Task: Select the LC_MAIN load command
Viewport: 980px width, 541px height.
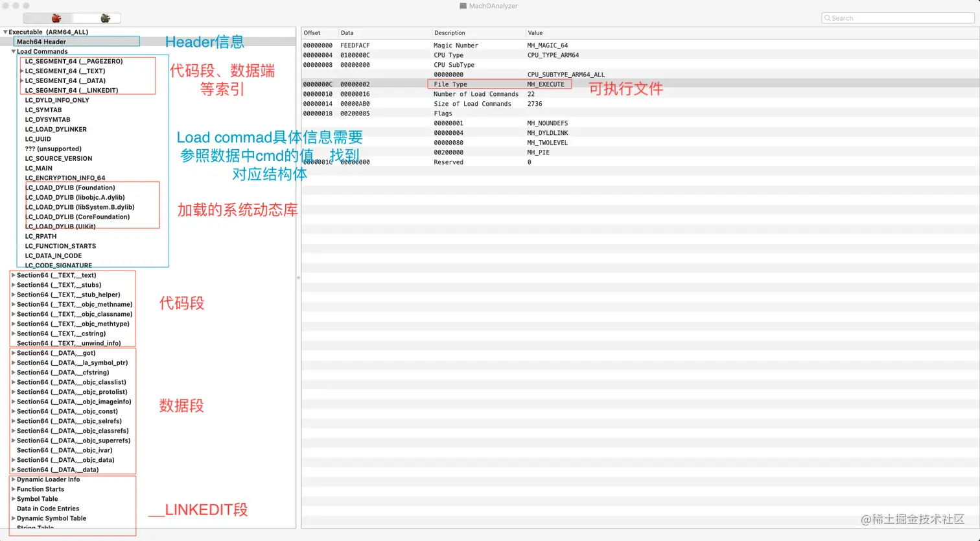Action: click(38, 168)
